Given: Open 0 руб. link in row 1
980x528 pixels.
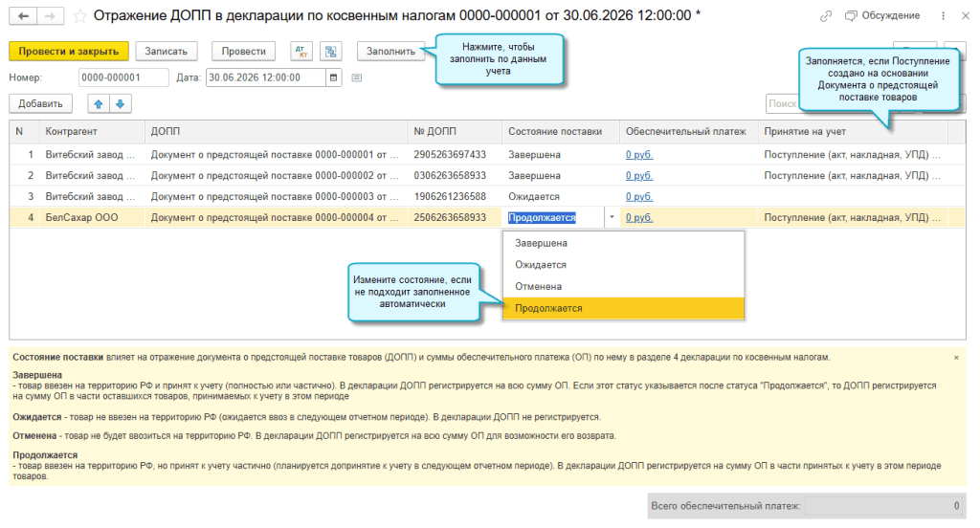Looking at the screenshot, I should pos(638,154).
